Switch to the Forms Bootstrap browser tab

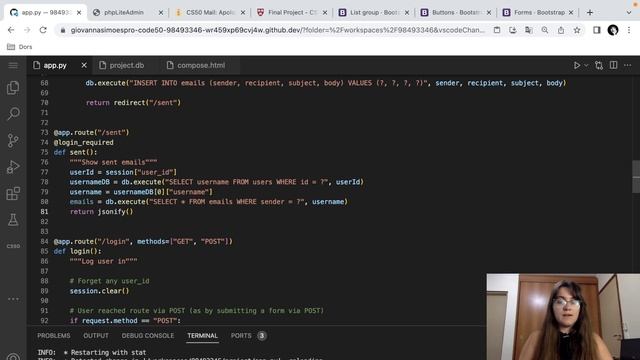coord(538,13)
